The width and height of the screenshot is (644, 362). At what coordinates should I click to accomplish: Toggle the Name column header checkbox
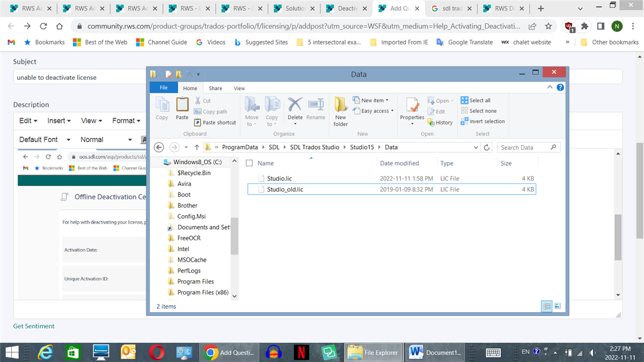(x=249, y=163)
